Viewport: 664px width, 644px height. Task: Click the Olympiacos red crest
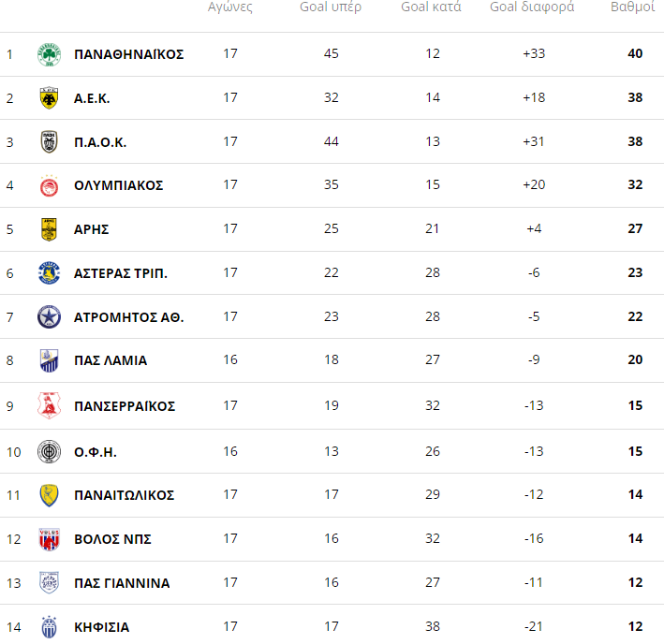tap(49, 185)
